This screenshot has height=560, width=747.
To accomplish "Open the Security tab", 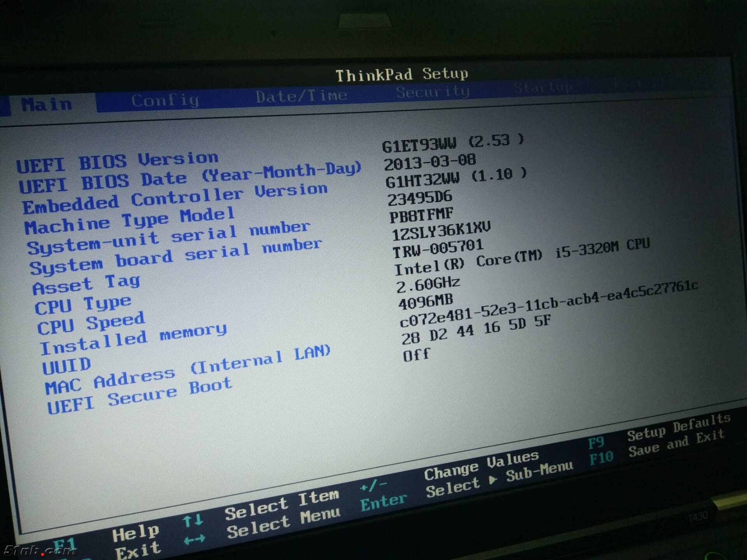I will pos(433,92).
